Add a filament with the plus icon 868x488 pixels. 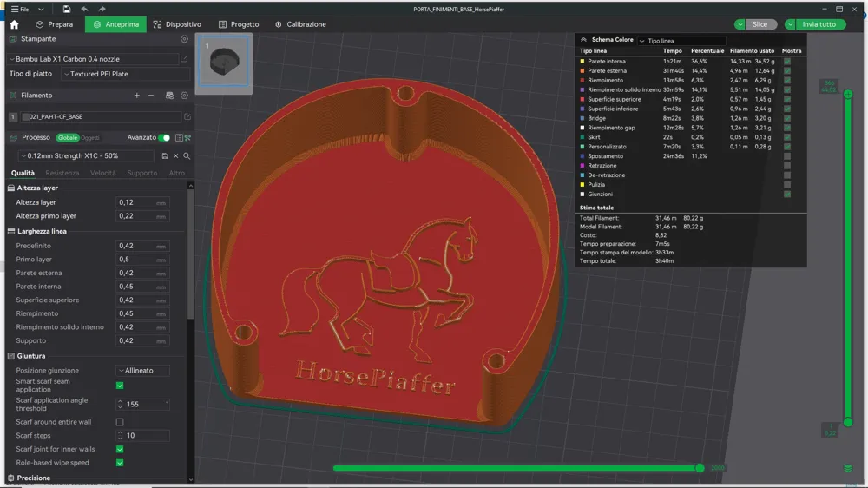(137, 96)
